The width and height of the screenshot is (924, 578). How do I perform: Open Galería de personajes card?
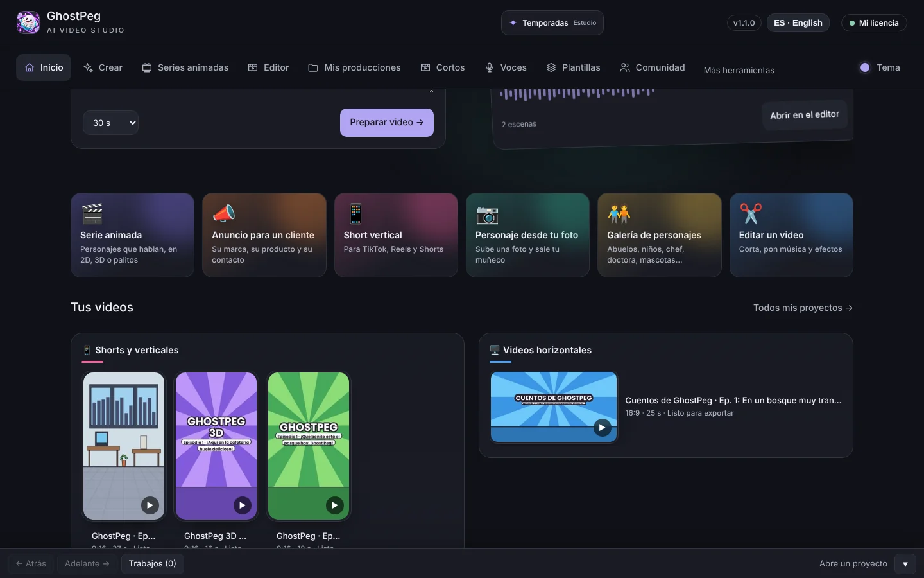(x=660, y=235)
